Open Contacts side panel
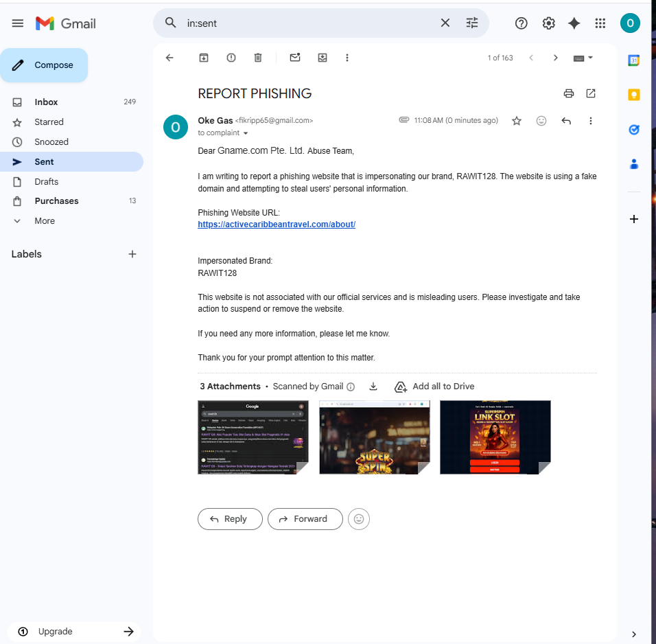656x644 pixels. 634,163
